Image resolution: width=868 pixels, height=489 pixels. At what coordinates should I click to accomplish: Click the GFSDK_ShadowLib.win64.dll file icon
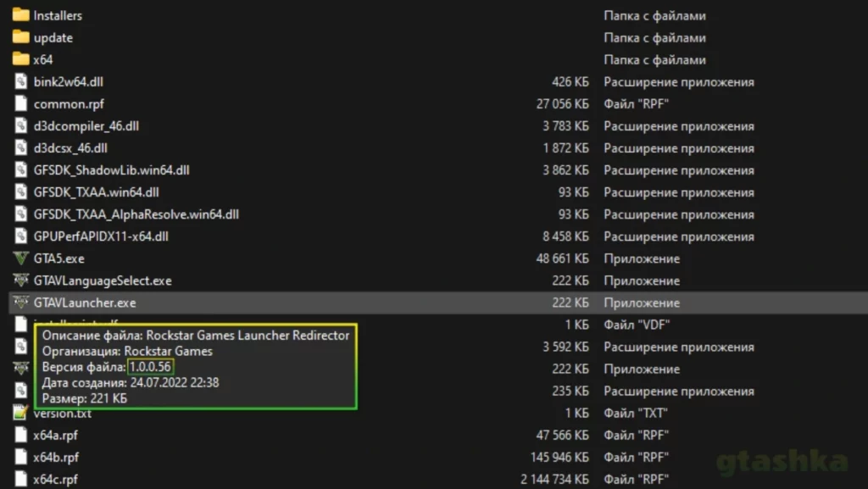pyautogui.click(x=20, y=169)
